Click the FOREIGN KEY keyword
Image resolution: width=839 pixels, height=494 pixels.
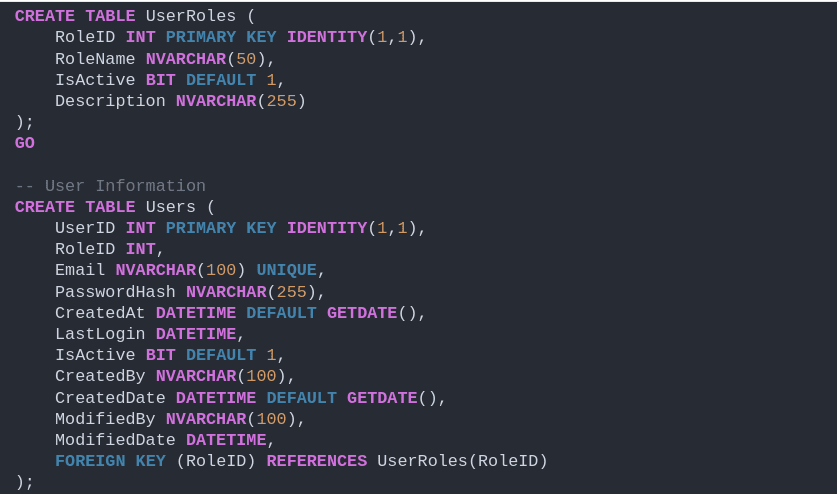[x=110, y=461]
